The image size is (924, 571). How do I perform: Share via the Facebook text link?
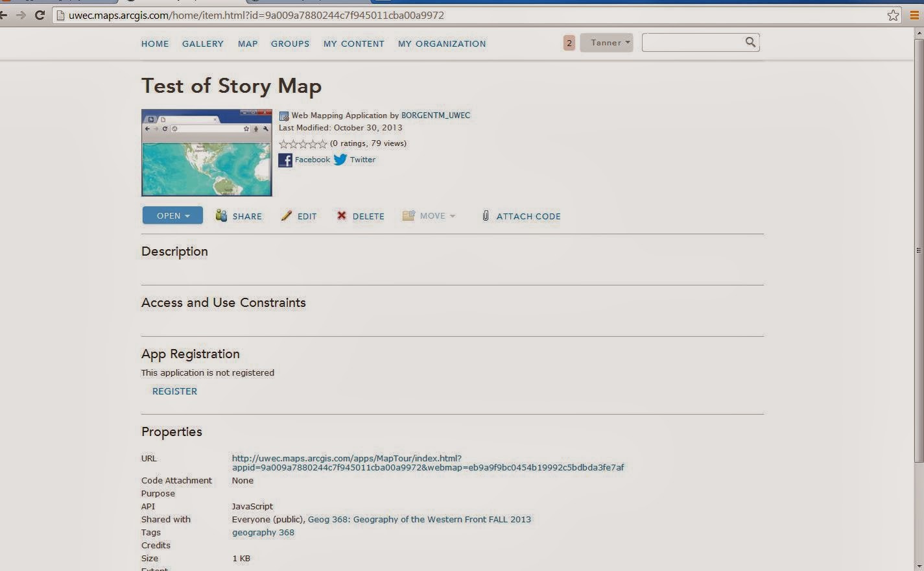[313, 160]
